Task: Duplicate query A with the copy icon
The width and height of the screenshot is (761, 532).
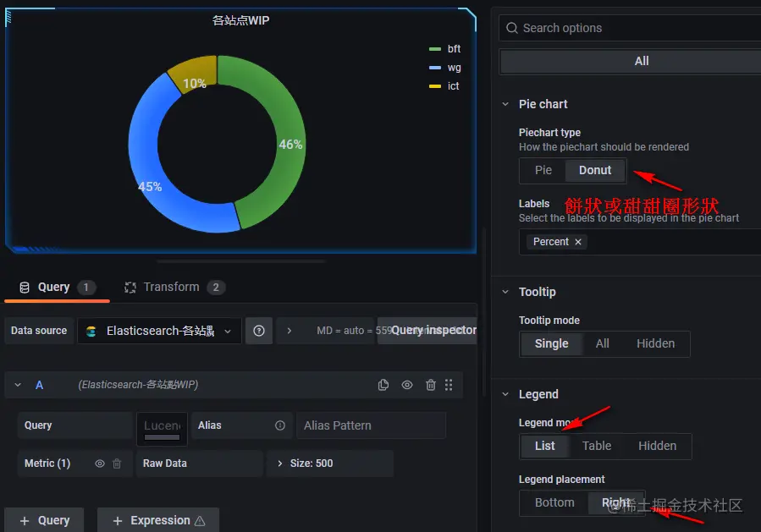Action: (x=383, y=385)
